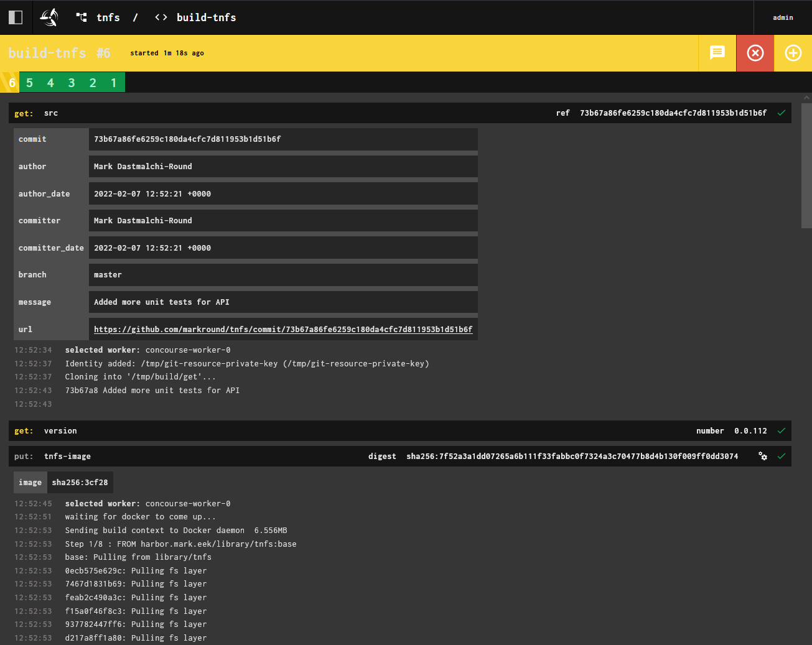Click the gear icon on tnfs-image step

[x=763, y=456]
